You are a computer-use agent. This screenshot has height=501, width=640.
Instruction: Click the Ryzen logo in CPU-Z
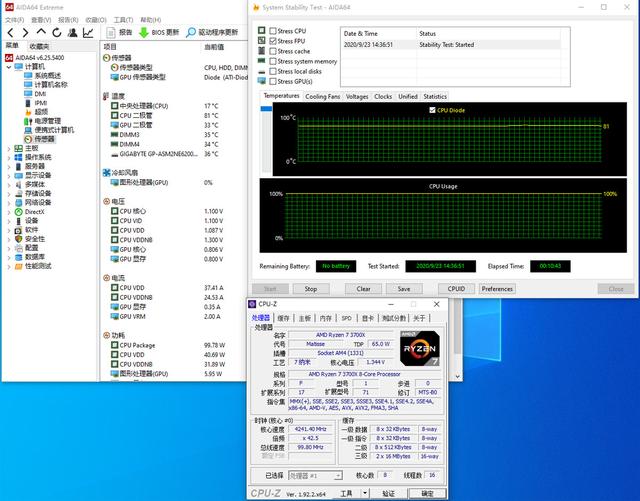(420, 349)
